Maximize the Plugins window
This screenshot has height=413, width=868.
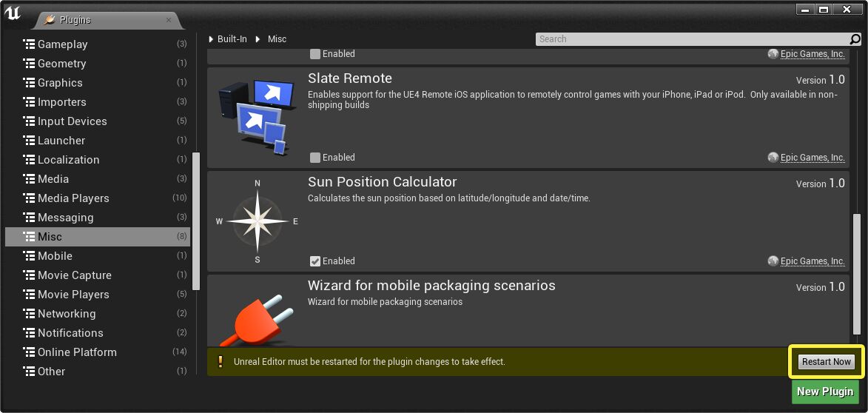pos(824,10)
